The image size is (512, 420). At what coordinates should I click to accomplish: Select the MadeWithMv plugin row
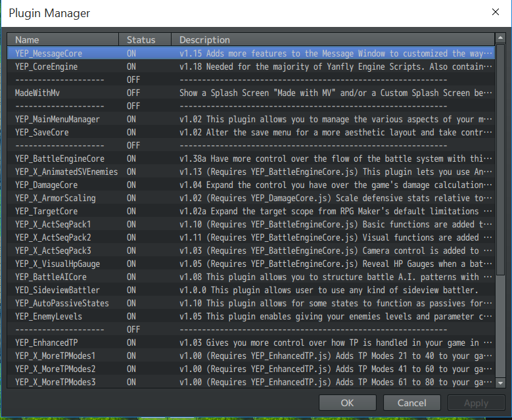point(251,93)
